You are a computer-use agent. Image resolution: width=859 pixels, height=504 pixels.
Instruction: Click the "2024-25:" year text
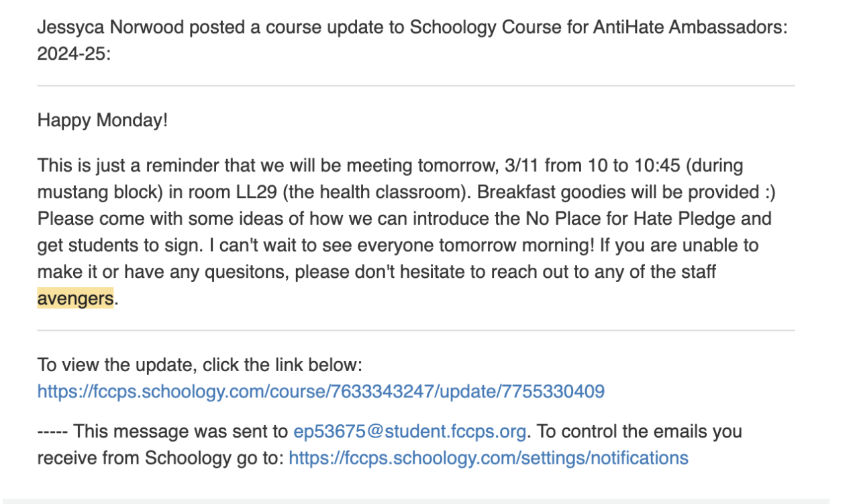pos(74,54)
